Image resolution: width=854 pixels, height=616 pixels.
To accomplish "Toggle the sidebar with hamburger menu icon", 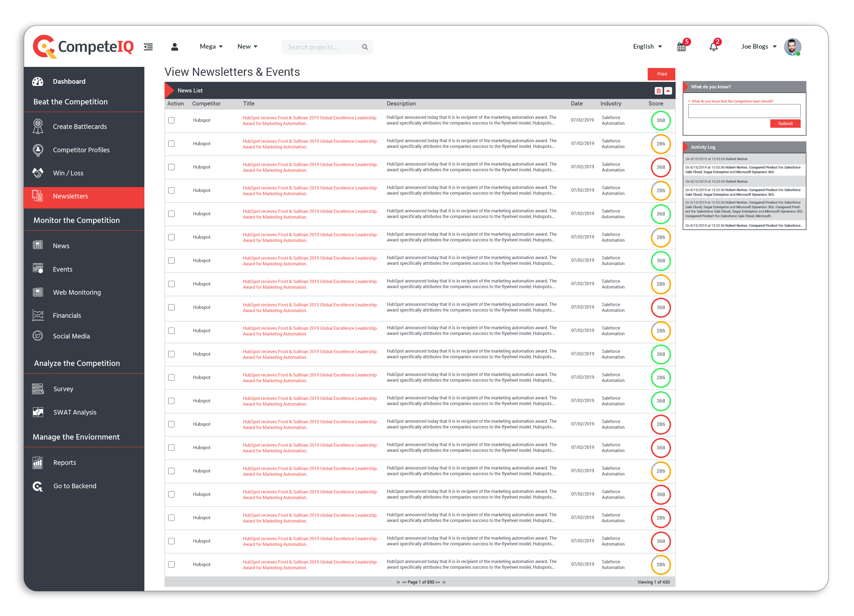I will [148, 47].
